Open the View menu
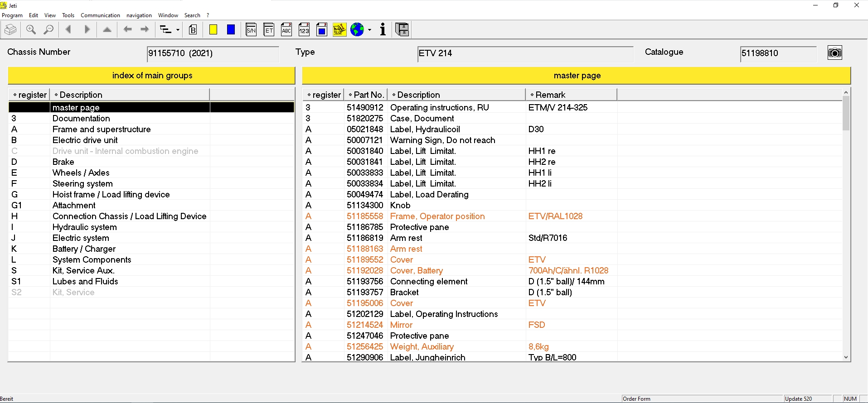The width and height of the screenshot is (868, 403). [50, 15]
